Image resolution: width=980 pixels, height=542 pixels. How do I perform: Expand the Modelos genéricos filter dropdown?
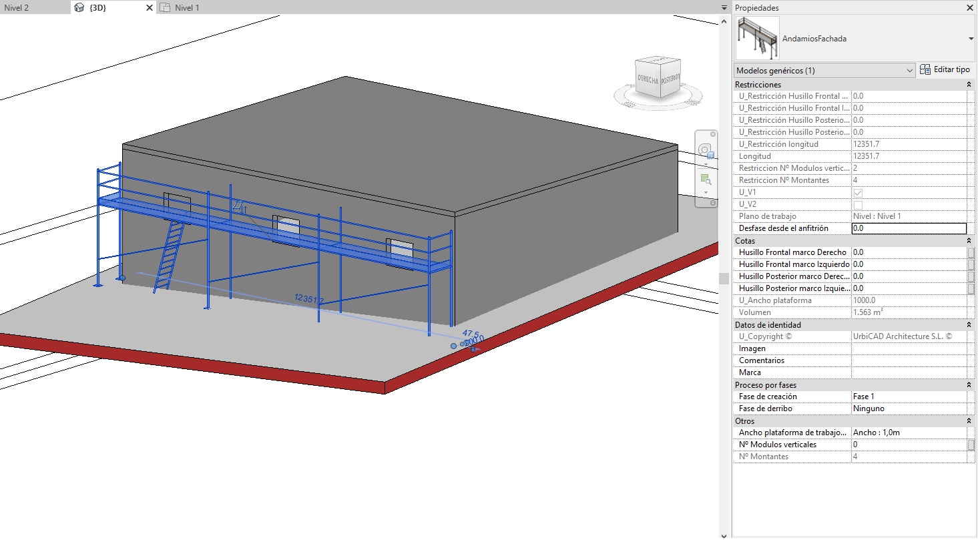[909, 71]
